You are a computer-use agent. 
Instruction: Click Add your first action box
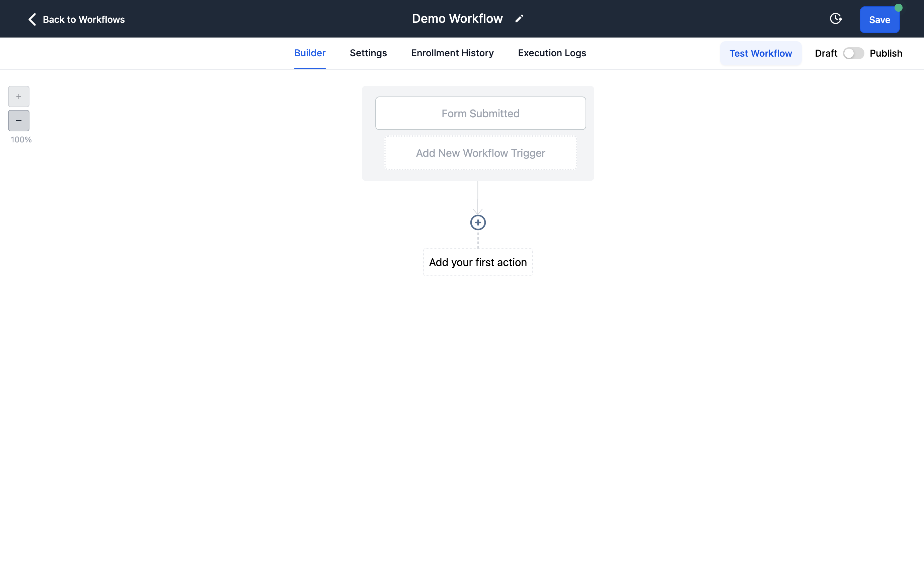pos(478,262)
